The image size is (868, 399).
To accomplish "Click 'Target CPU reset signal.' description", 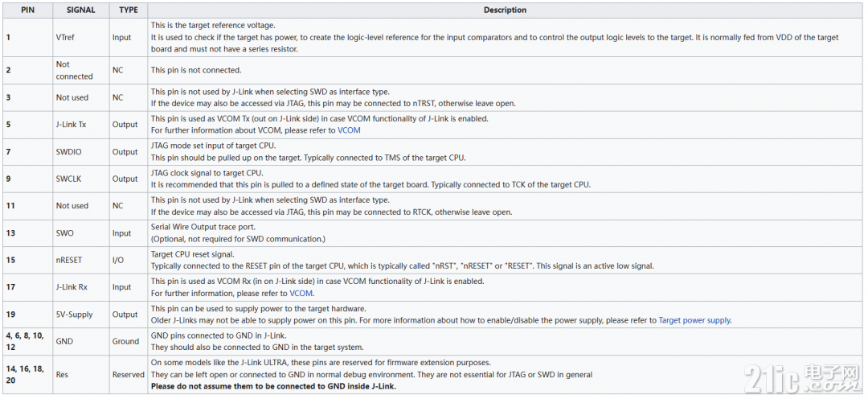I will [193, 254].
